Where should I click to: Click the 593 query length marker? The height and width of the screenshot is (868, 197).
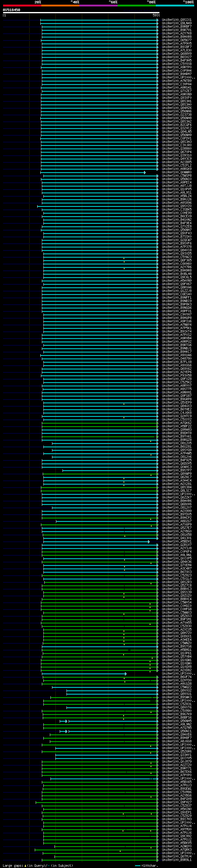[155, 15]
